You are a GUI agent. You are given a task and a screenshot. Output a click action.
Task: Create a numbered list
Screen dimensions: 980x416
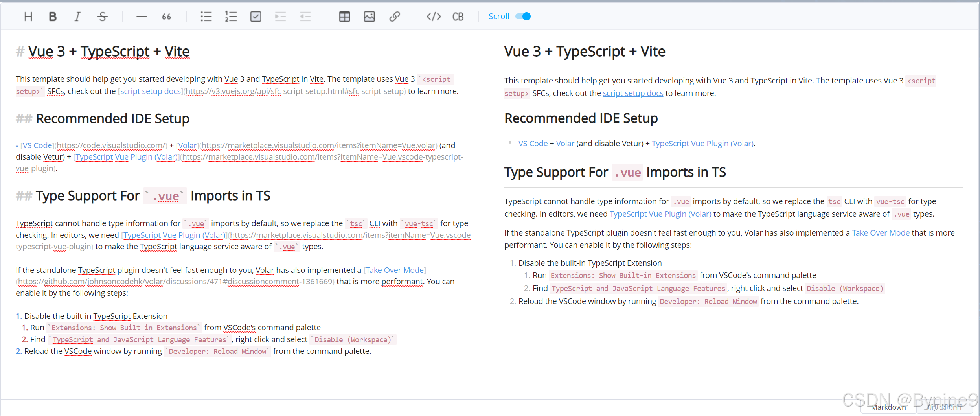[231, 16]
